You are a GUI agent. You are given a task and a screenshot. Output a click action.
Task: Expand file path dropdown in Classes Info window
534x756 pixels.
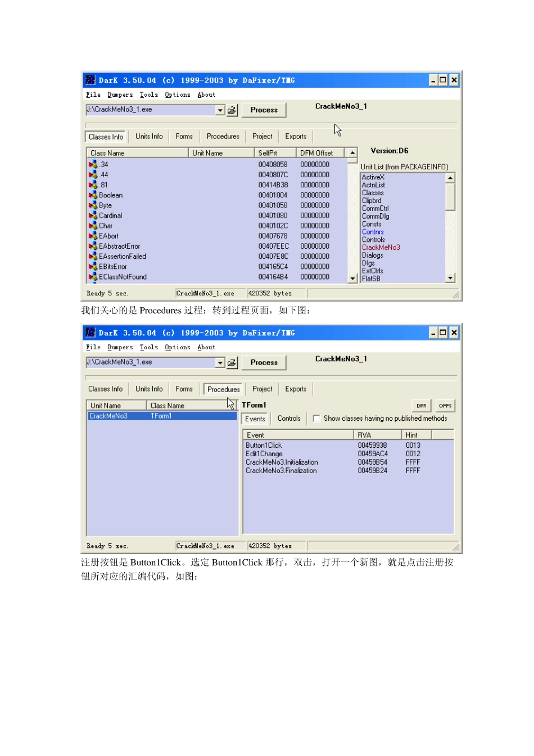point(220,110)
